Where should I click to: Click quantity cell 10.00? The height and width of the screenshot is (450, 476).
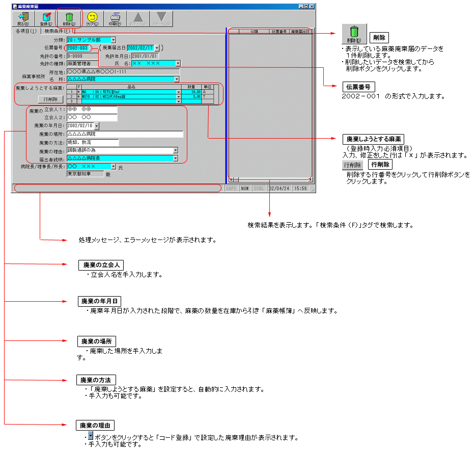(191, 92)
